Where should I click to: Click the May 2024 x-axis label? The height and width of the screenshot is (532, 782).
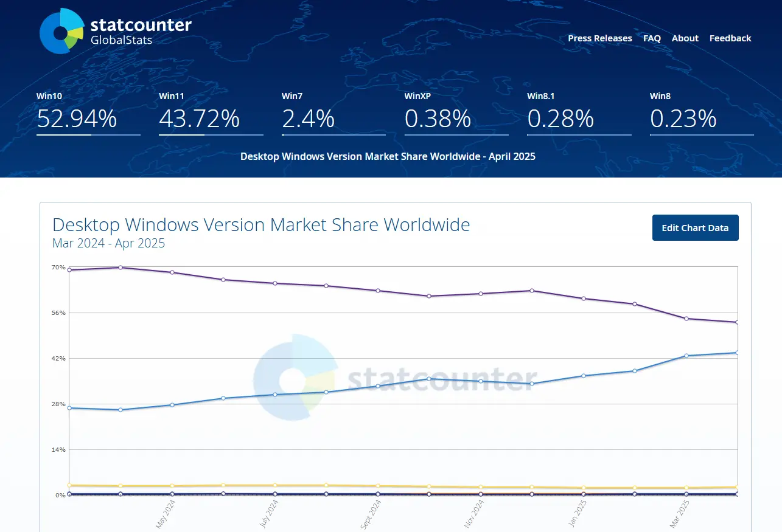point(166,514)
